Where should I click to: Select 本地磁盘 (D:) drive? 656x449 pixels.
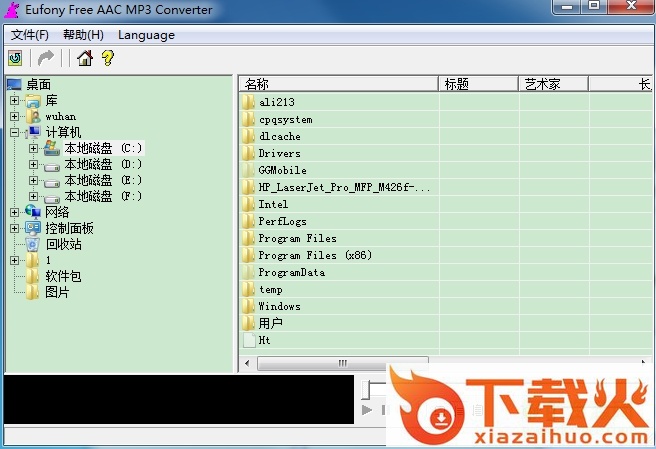point(103,164)
